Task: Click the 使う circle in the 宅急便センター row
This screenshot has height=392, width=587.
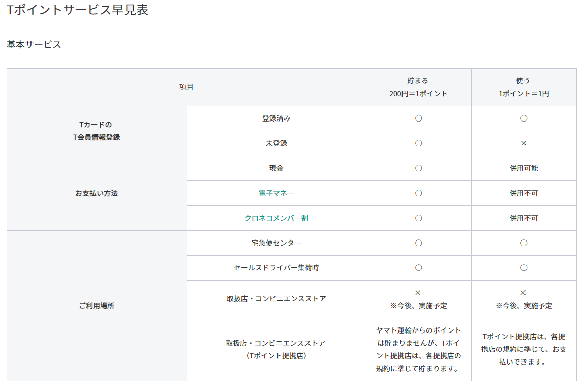Action: pos(523,243)
